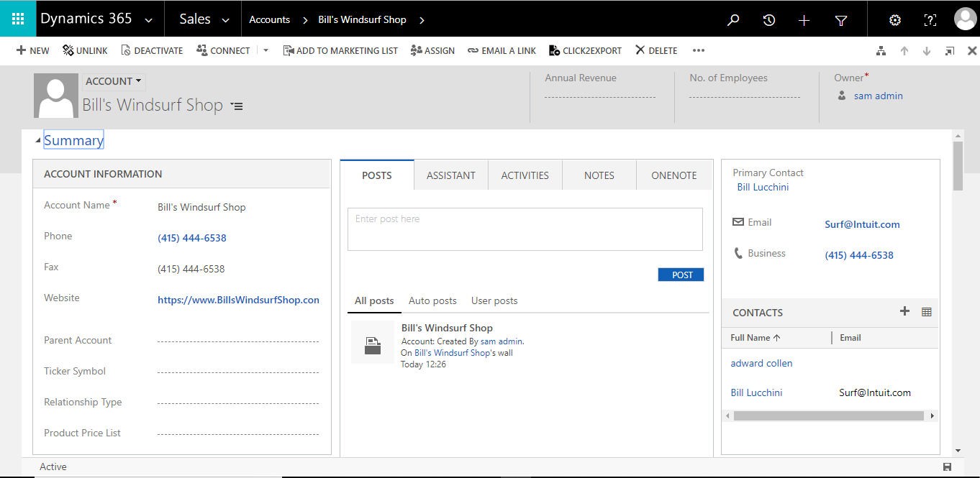Image resolution: width=980 pixels, height=478 pixels.
Task: Open the advanced find filter icon
Action: pos(840,20)
